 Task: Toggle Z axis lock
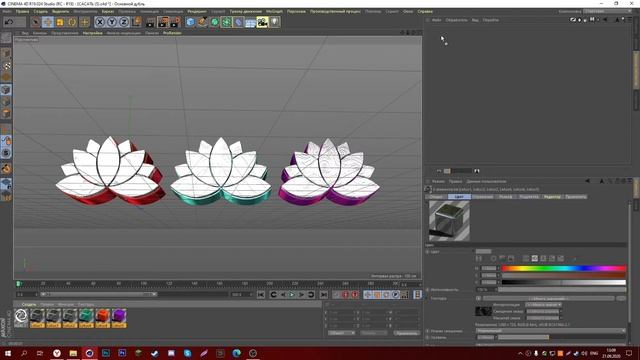(x=124, y=22)
